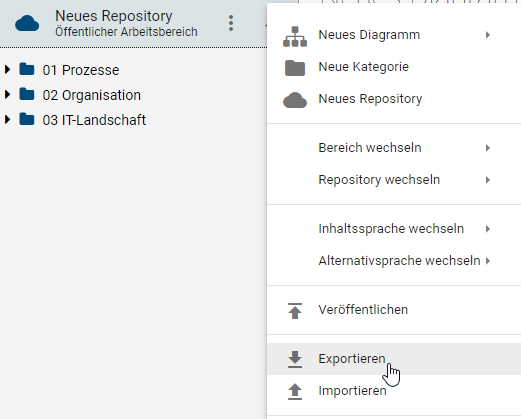Viewport: 521px width, 419px height.
Task: Open the three-dot menu beside Neues Repository
Action: click(231, 23)
